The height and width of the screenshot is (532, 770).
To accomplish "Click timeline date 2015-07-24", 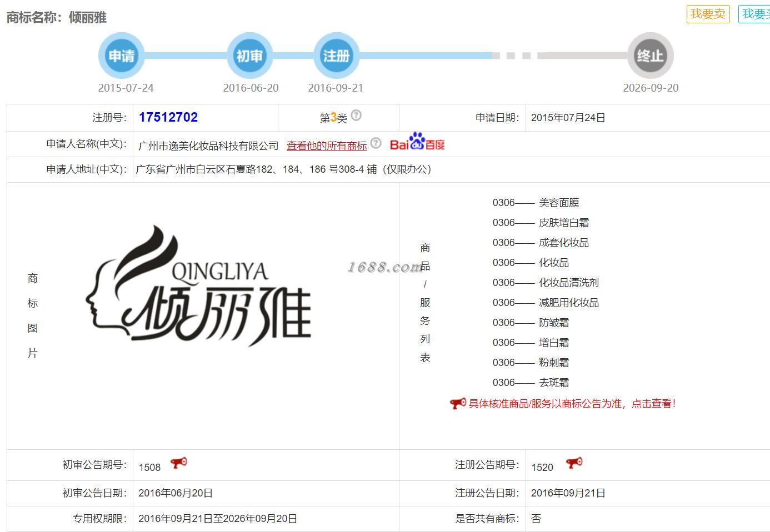I will 126,88.
